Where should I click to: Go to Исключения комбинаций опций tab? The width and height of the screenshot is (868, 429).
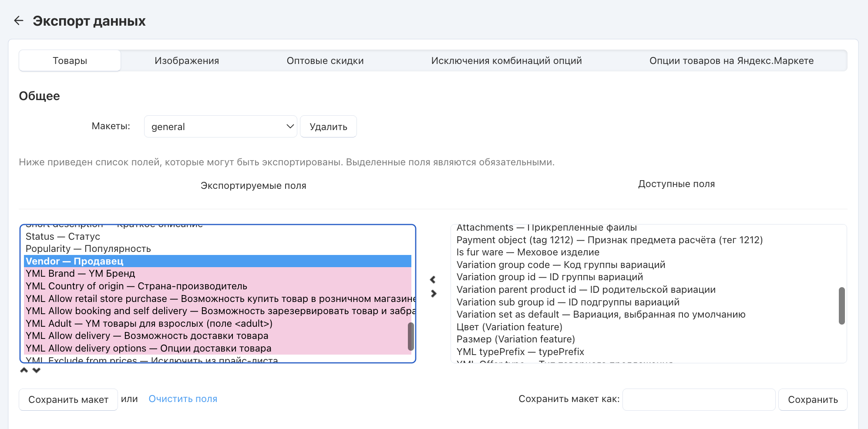tap(506, 61)
